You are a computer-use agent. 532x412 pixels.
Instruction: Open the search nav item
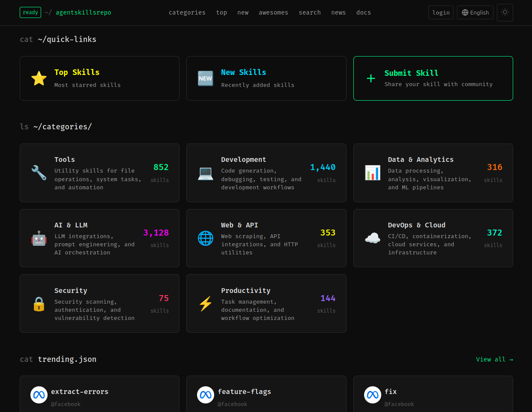(x=310, y=12)
